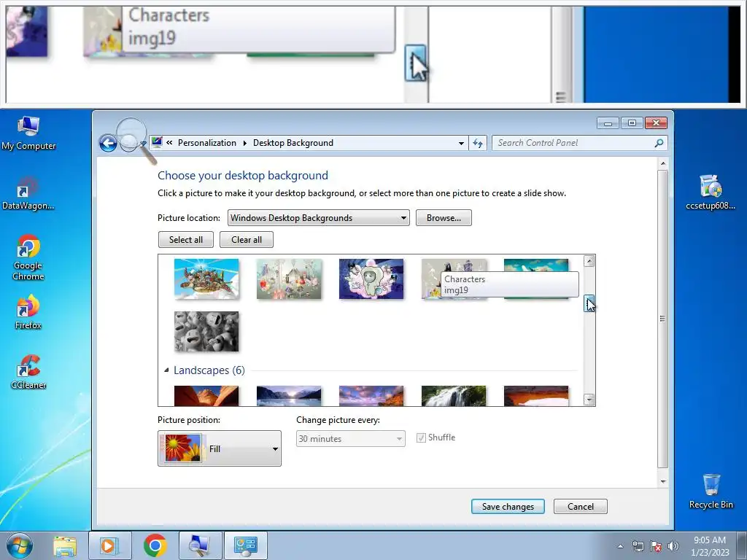Click the network tray icon

click(x=638, y=546)
